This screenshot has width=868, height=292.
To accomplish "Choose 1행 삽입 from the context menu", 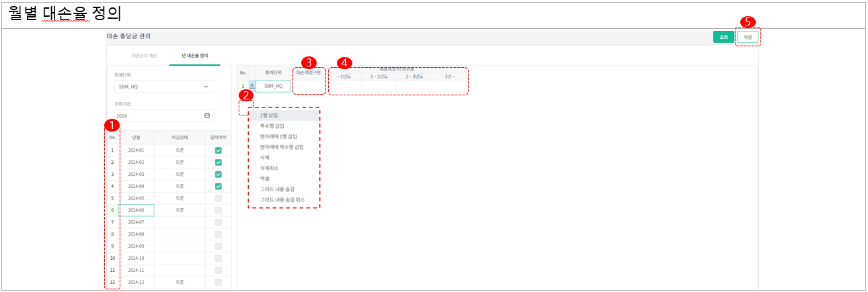I will pos(269,115).
